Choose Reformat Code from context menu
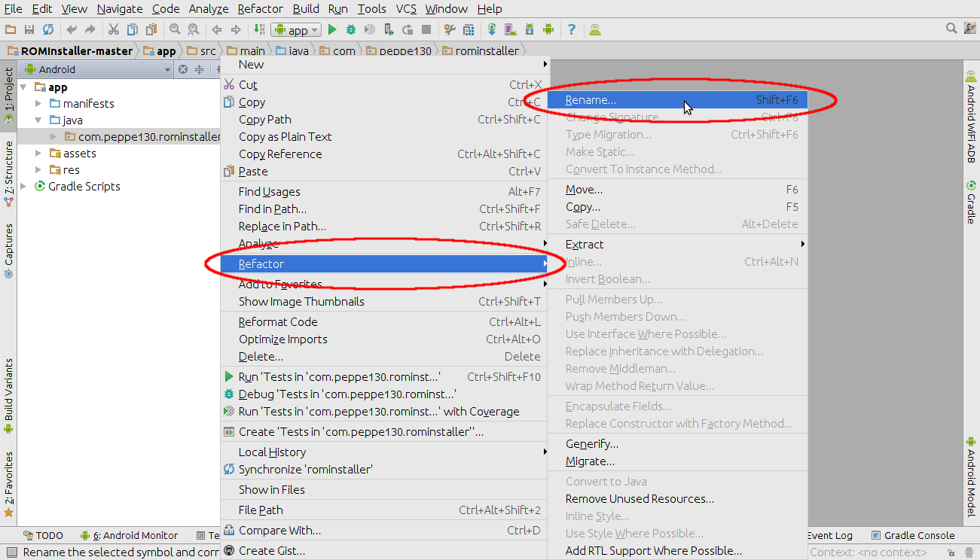 coord(383,322)
